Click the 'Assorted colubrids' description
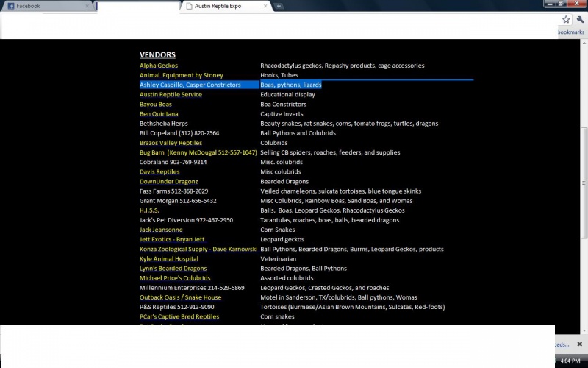Screen dimensions: 588x368 287,278
